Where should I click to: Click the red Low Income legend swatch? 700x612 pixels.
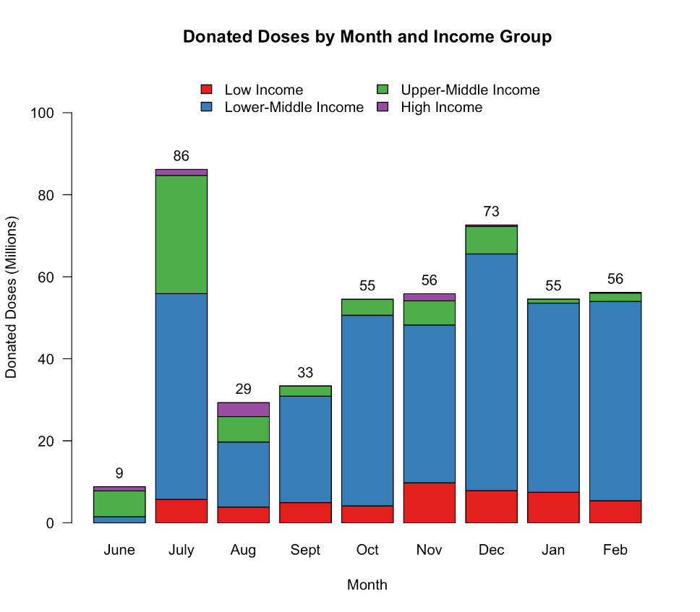[x=206, y=90]
